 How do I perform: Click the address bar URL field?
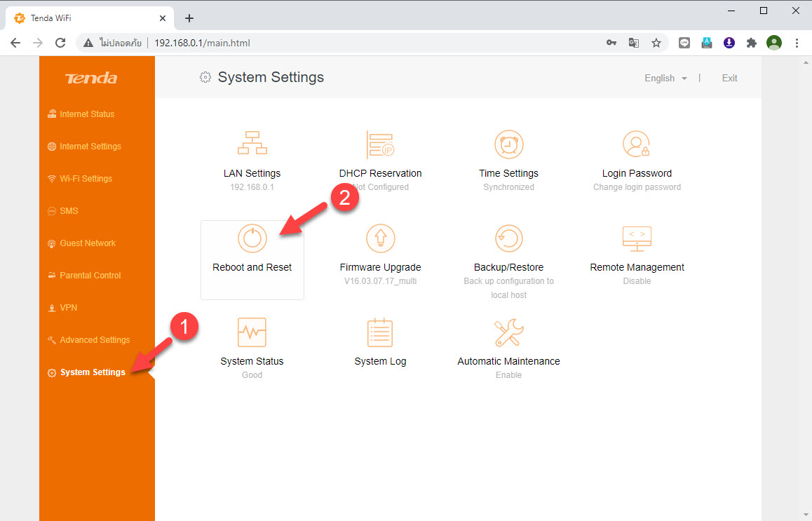tap(373, 43)
